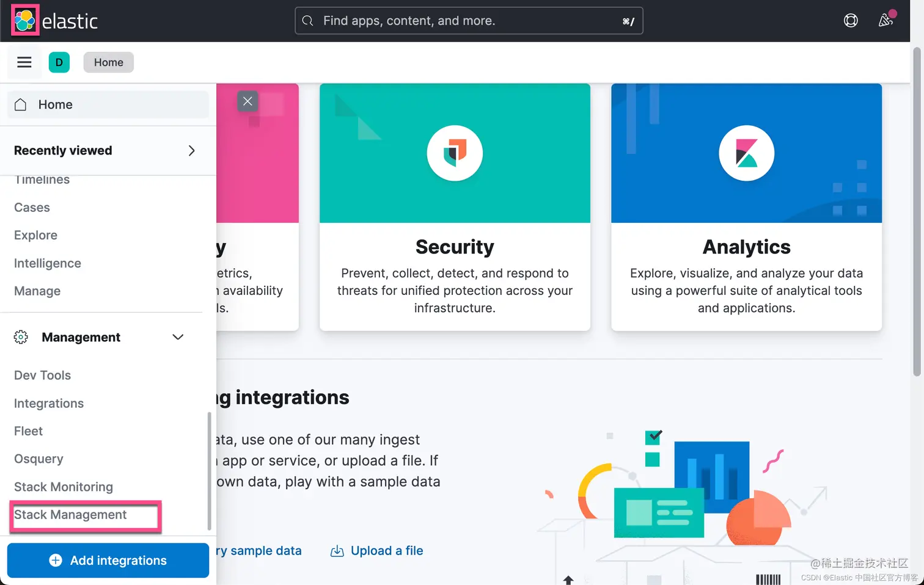Open Stack Monitoring
Viewport: 924px width, 585px height.
point(64,487)
